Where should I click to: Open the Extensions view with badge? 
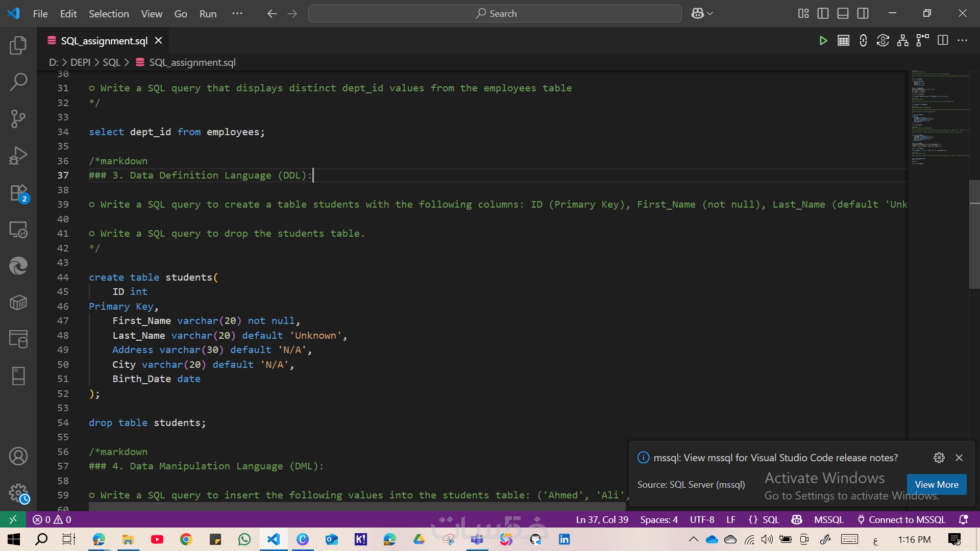pyautogui.click(x=18, y=193)
